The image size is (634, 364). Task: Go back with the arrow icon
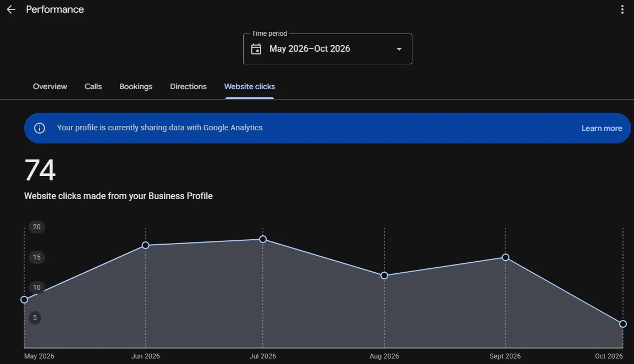pos(11,9)
